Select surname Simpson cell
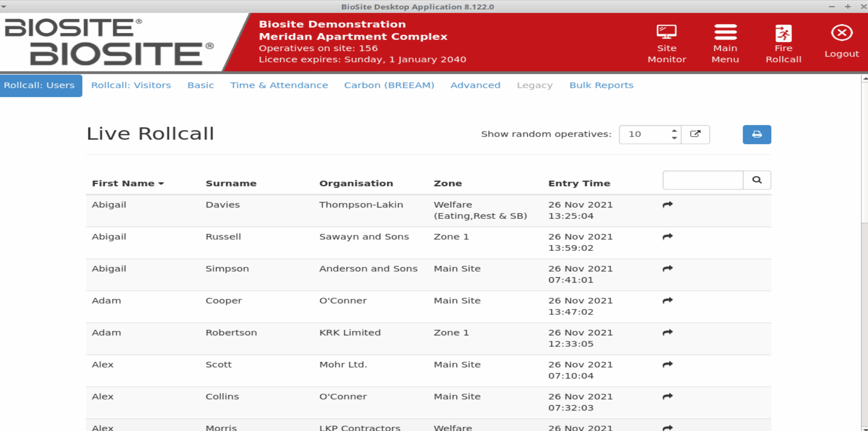The image size is (868, 431). click(227, 269)
